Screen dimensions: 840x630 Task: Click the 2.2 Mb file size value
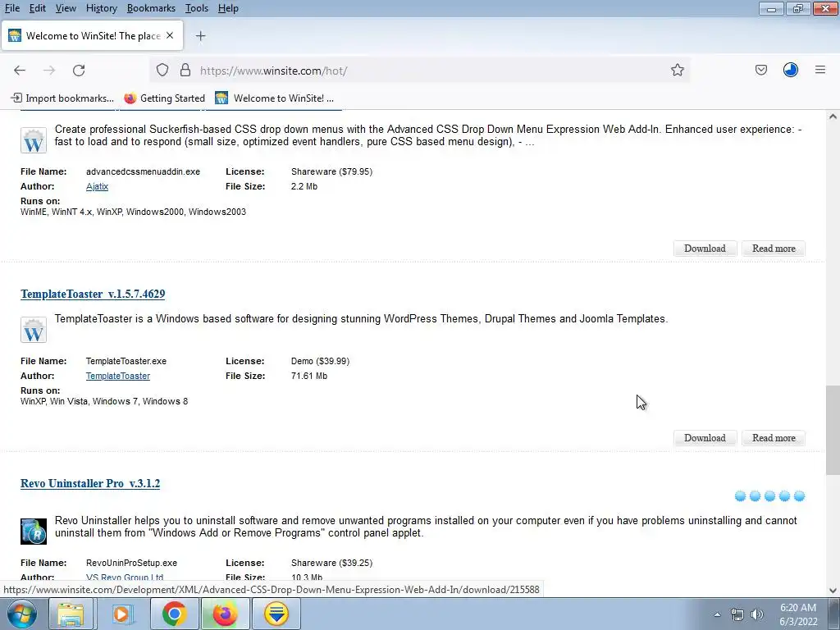coord(304,186)
